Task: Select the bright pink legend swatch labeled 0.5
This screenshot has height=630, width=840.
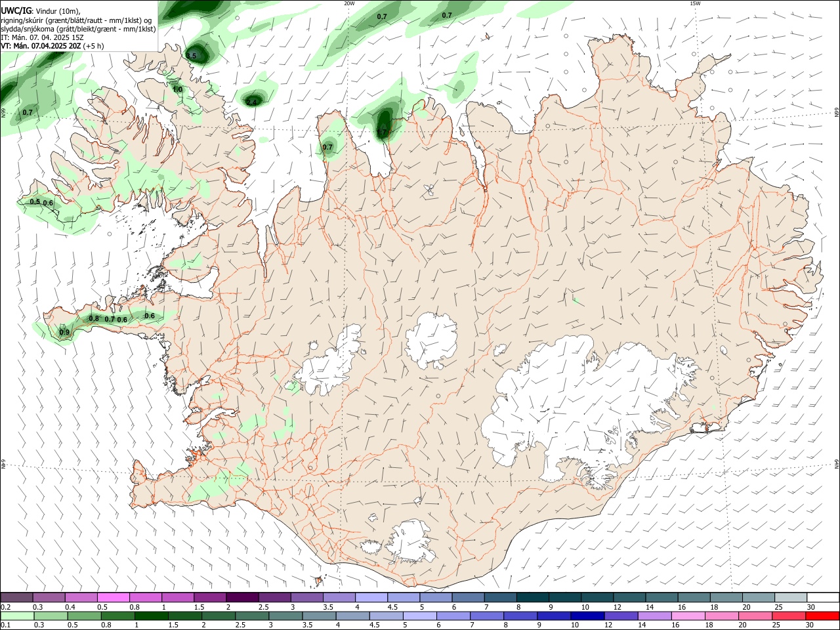Action: click(114, 597)
